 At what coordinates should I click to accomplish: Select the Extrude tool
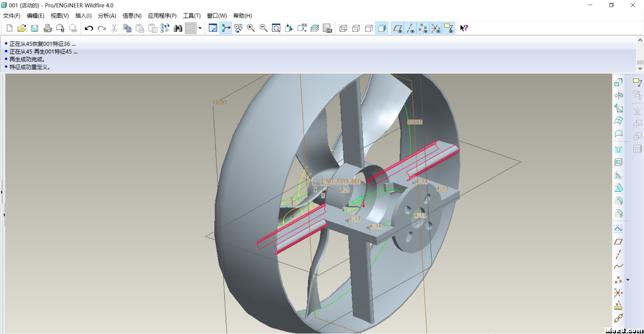pos(619,83)
